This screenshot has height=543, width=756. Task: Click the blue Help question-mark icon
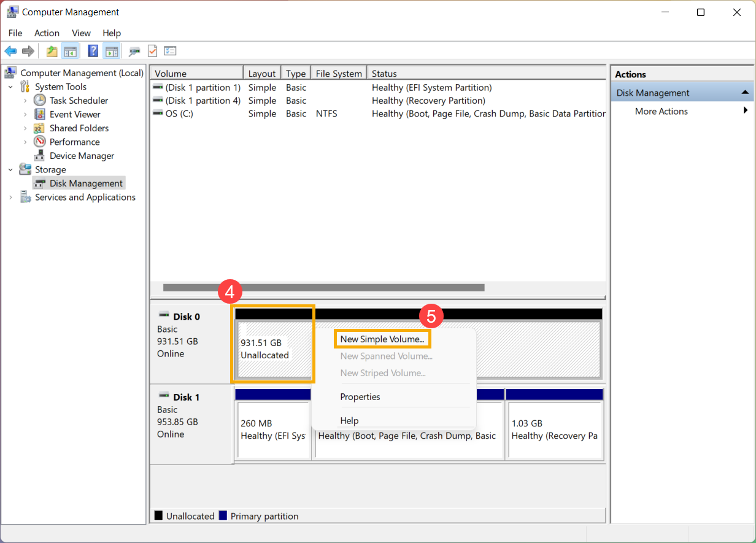coord(93,52)
